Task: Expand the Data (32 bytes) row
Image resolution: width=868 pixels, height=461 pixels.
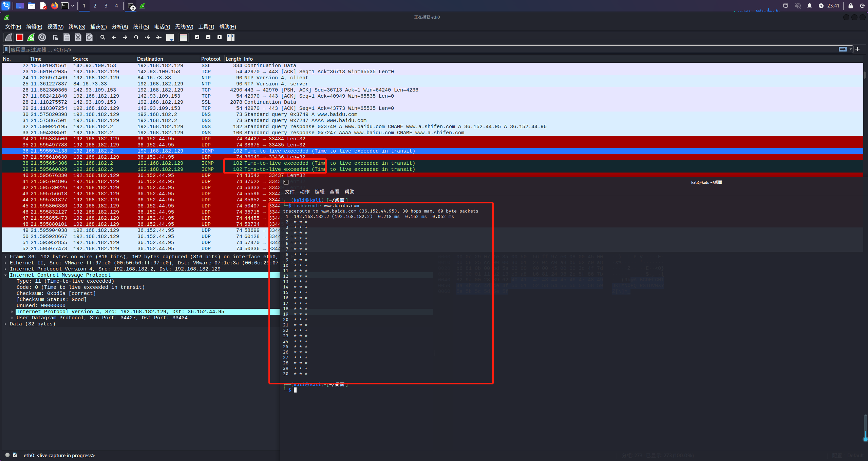Action: (x=6, y=324)
